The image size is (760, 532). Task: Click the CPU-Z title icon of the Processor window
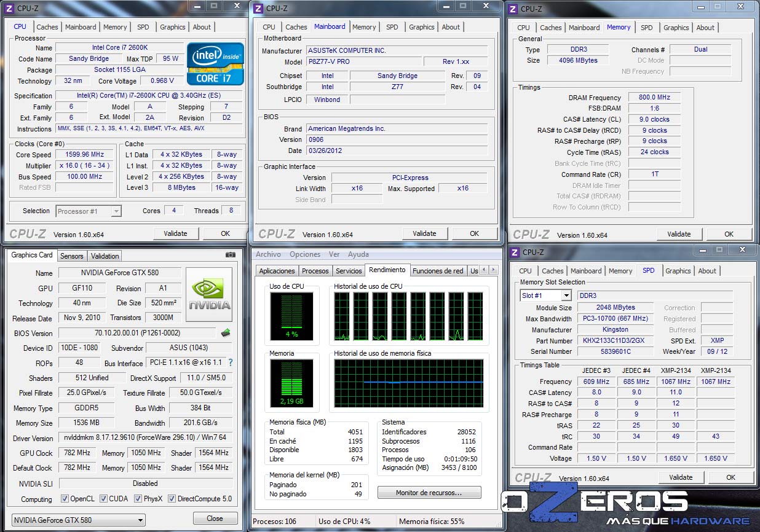coord(9,9)
